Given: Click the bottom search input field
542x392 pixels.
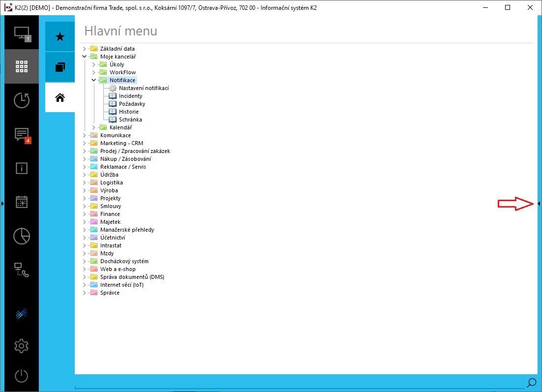Looking at the screenshot, I should coord(300,383).
